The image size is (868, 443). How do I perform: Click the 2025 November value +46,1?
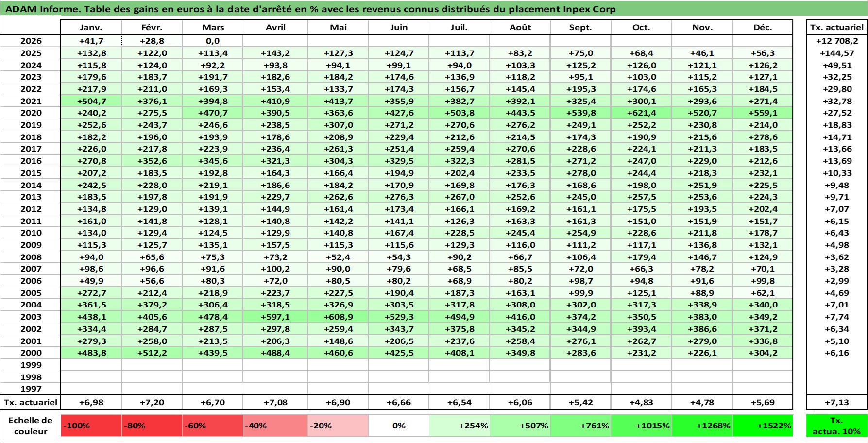702,53
